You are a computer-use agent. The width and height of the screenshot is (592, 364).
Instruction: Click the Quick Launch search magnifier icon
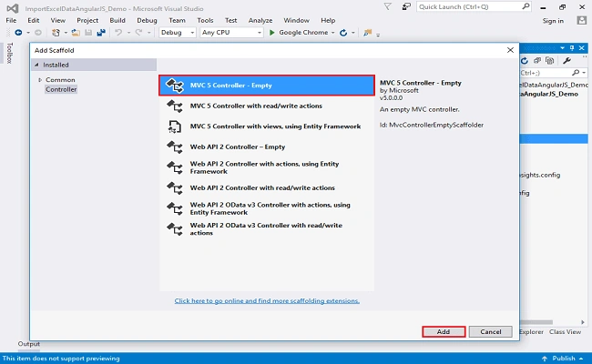click(x=526, y=6)
